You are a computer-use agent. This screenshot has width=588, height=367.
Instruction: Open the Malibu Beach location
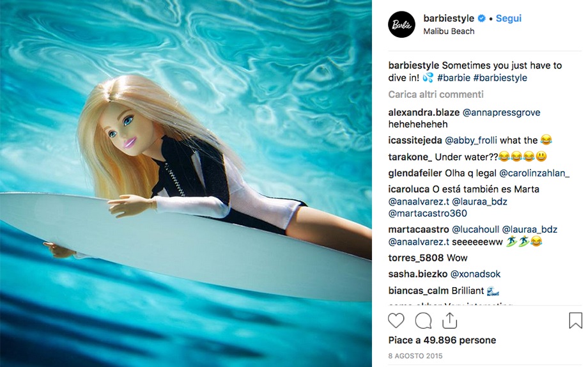click(x=449, y=31)
